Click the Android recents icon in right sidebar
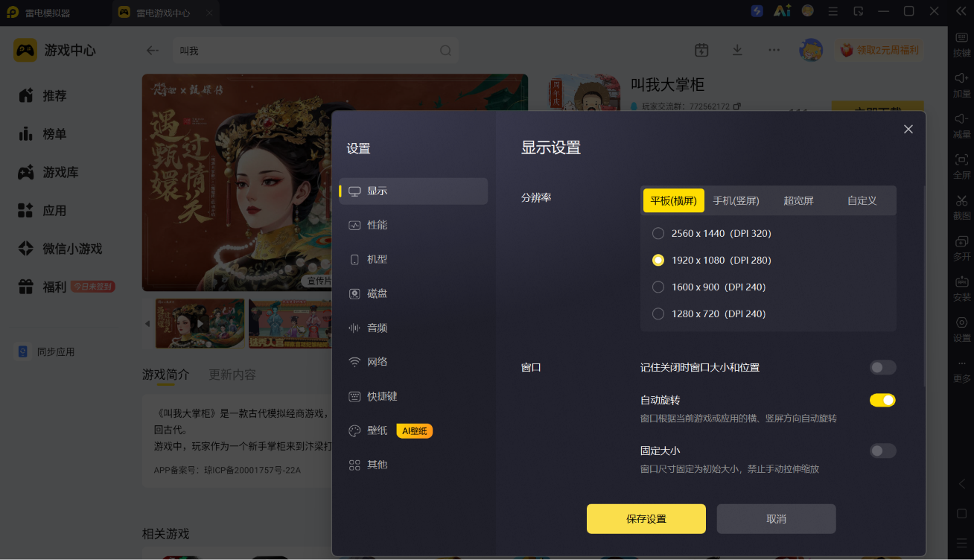This screenshot has width=974, height=560. (x=961, y=543)
